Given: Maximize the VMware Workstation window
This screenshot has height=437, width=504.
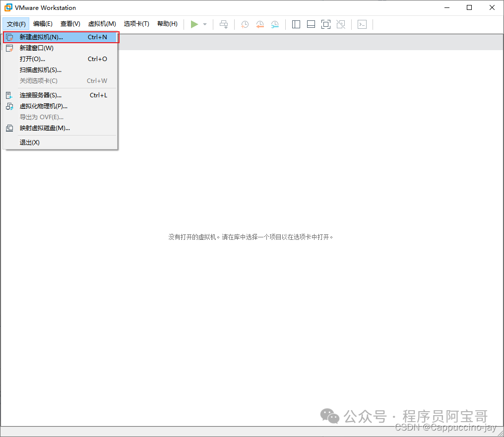Looking at the screenshot, I should click(469, 8).
